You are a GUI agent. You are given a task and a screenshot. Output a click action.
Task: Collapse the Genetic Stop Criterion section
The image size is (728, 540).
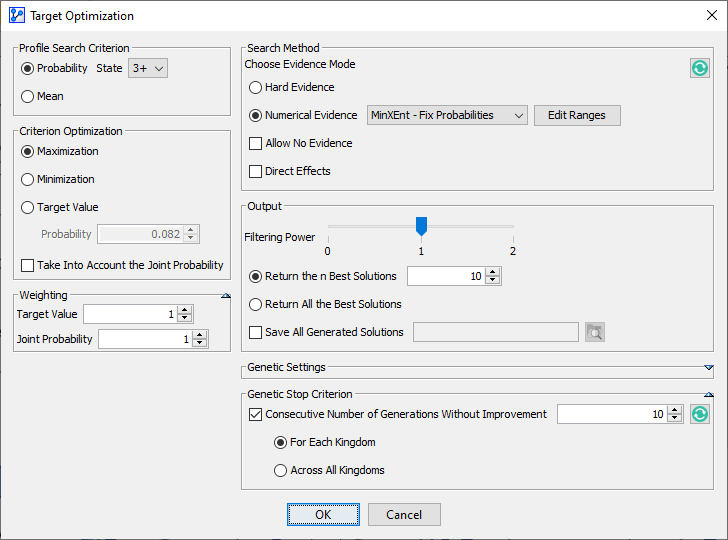(x=708, y=394)
